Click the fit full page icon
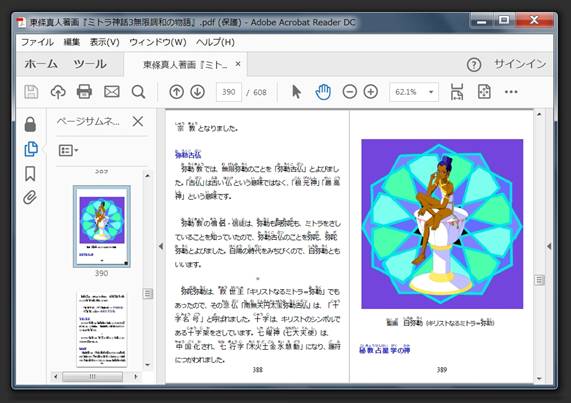The image size is (571, 403). click(484, 92)
